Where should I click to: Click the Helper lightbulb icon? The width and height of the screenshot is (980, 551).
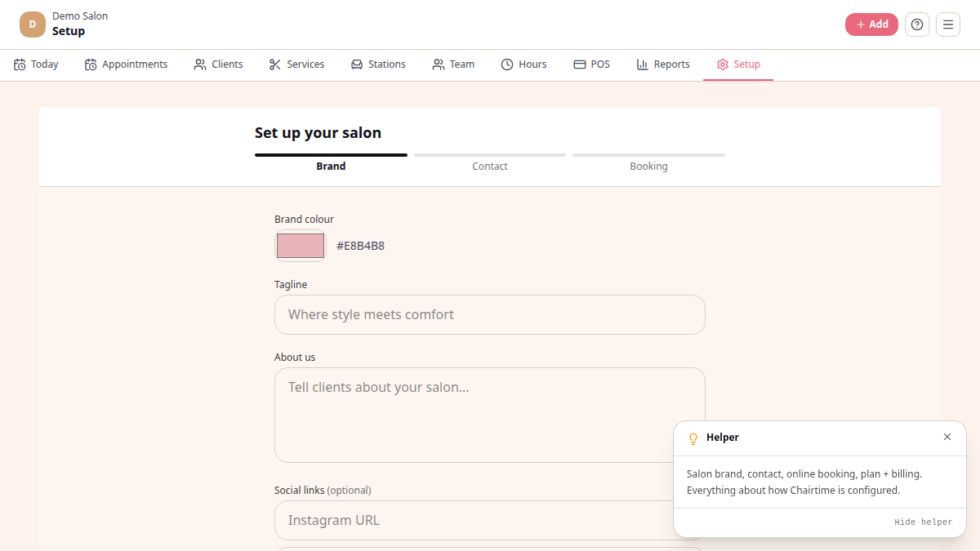click(x=693, y=438)
